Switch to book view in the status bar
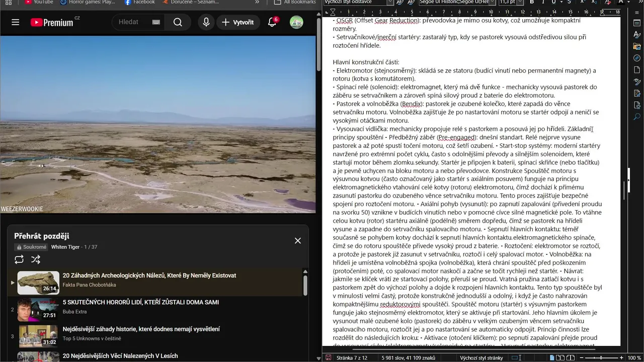 click(x=570, y=358)
